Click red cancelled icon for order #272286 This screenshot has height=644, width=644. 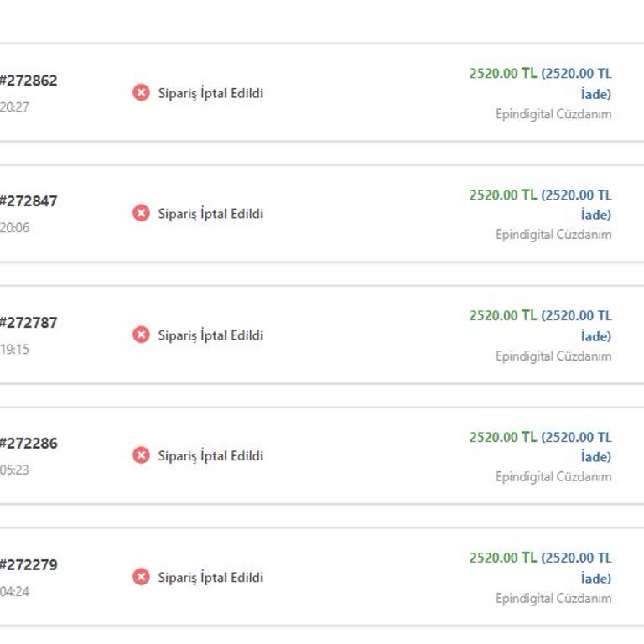tap(141, 455)
